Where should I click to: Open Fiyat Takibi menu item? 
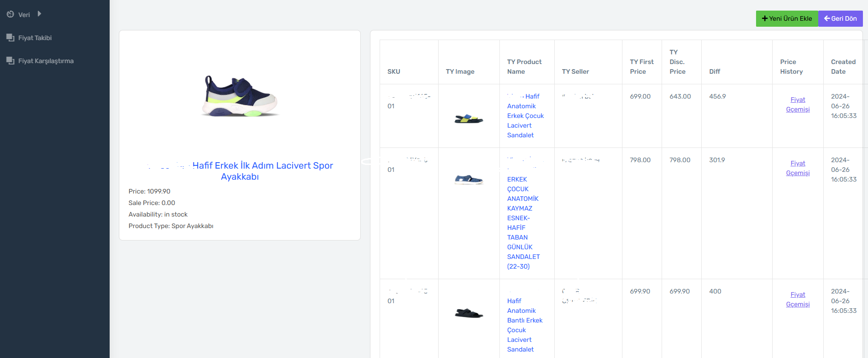35,38
